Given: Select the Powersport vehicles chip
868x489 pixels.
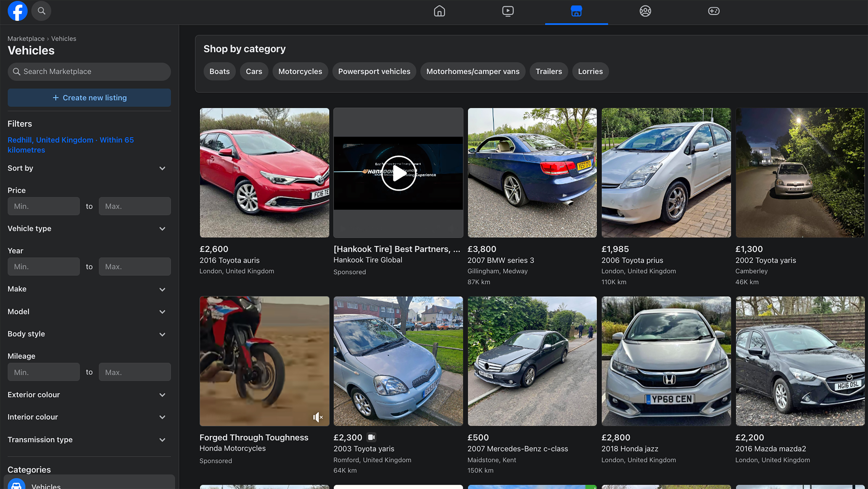Looking at the screenshot, I should pos(374,71).
